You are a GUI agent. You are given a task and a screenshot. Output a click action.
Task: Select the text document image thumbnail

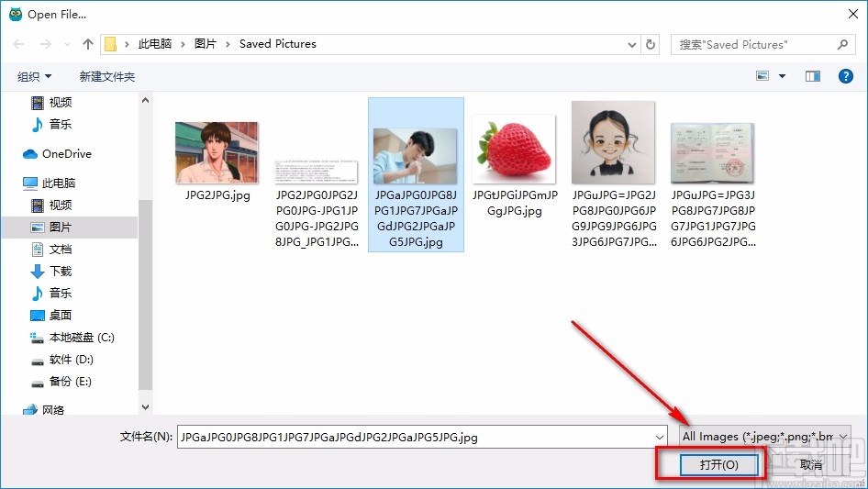317,172
